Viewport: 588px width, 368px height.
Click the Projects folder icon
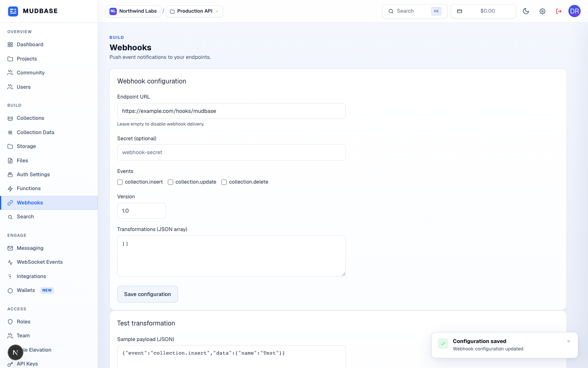(x=10, y=59)
